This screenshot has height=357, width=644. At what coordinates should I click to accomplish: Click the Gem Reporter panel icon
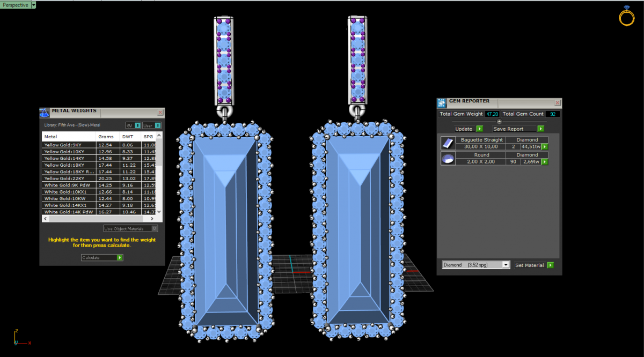pyautogui.click(x=442, y=103)
